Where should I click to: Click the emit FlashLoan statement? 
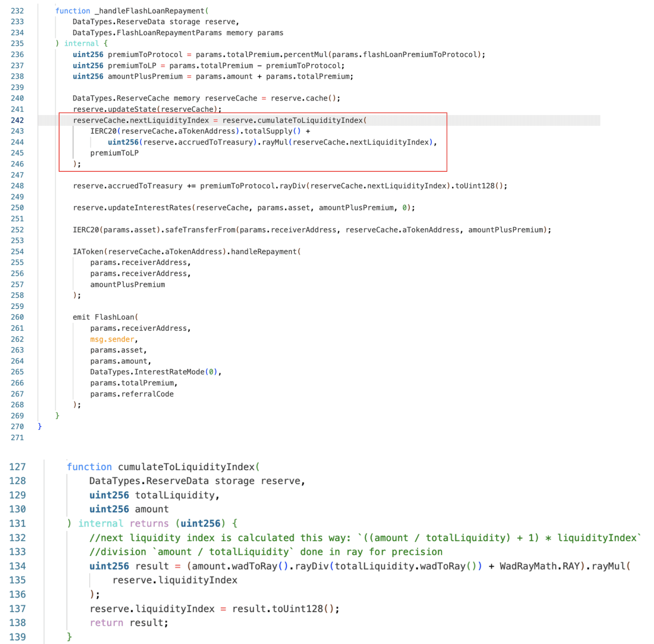(103, 317)
